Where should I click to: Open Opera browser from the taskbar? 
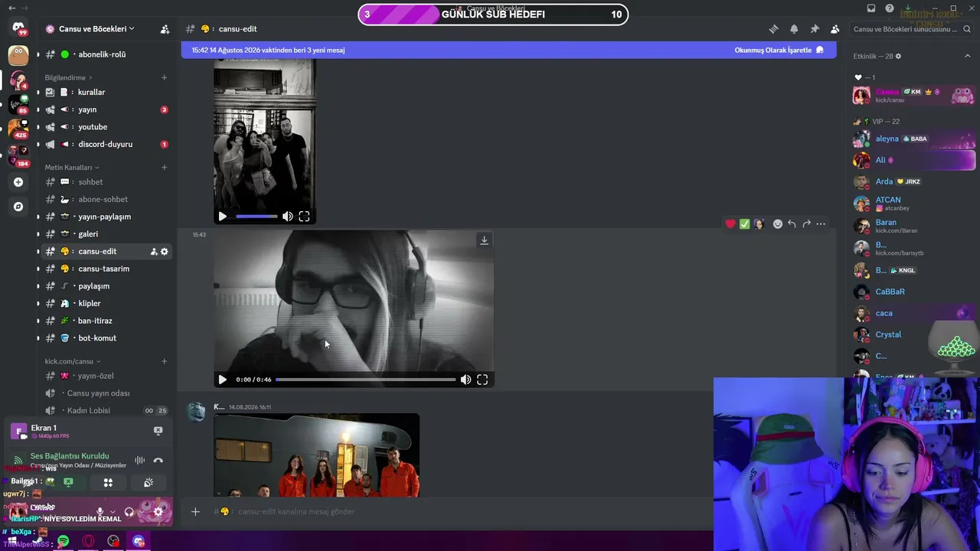(88, 542)
